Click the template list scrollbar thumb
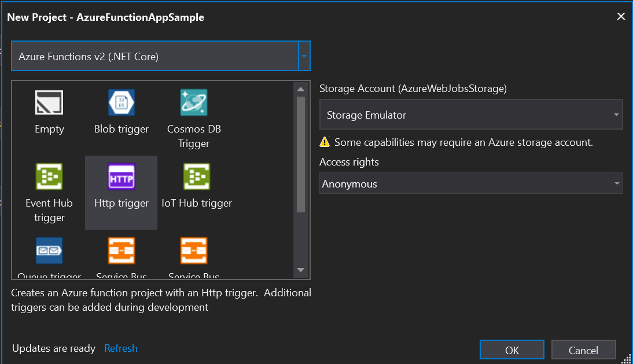 coord(300,153)
